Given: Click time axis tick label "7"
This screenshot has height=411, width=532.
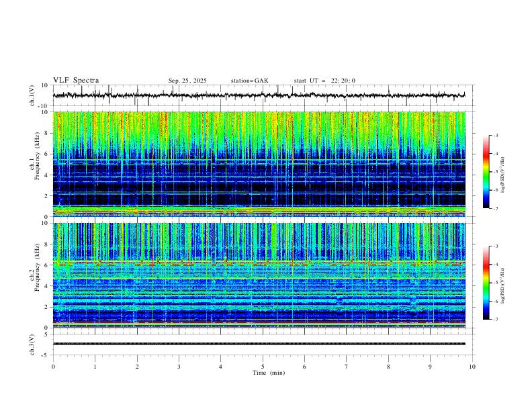Looking at the screenshot, I should coord(347,367).
